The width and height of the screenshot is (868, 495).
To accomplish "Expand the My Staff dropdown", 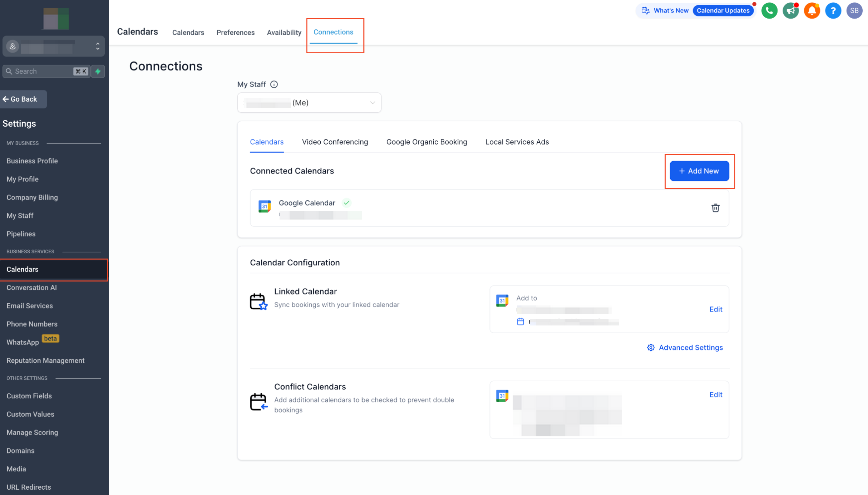I will tap(309, 103).
